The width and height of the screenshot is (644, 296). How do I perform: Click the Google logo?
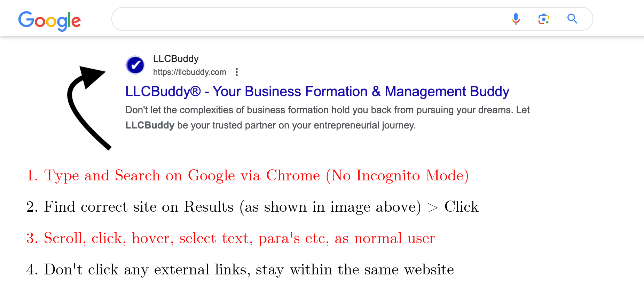coord(49,21)
